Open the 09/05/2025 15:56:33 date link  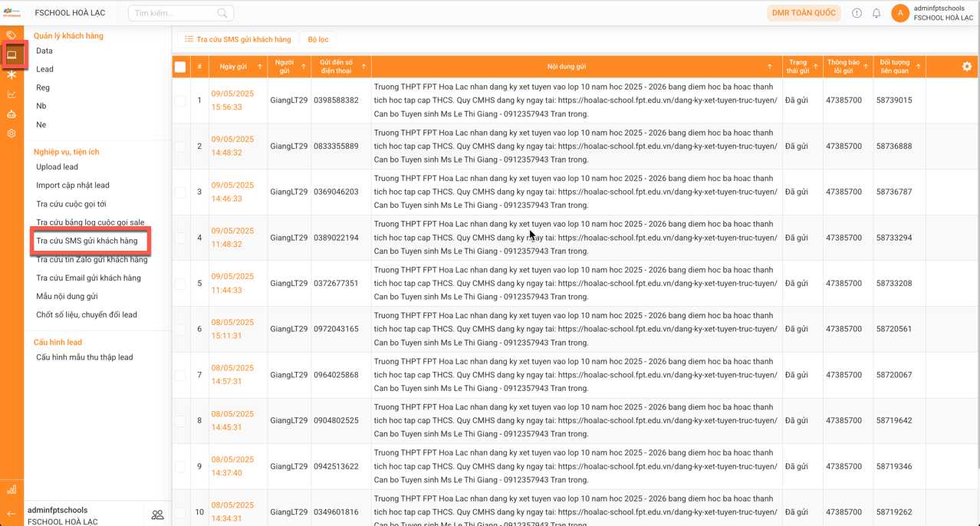(232, 100)
